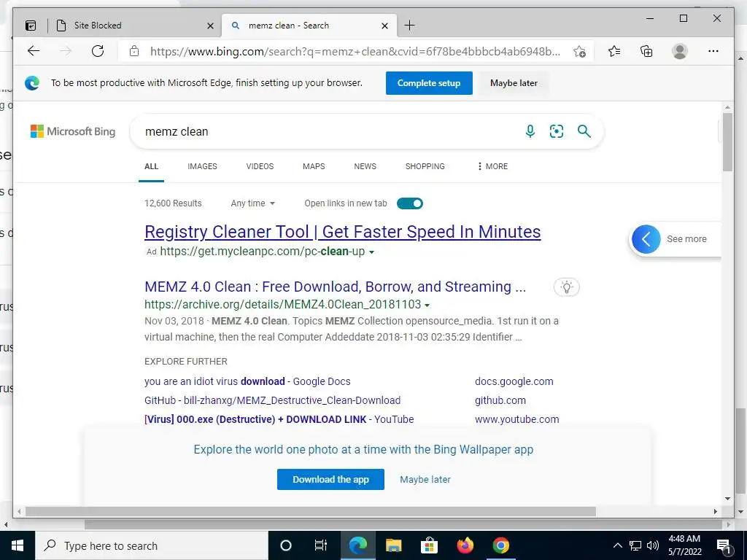
Task: Click the lightbulb insights icon beside MEMZ result
Action: tap(566, 287)
